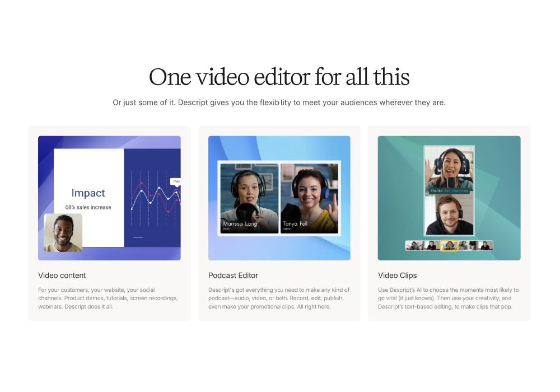Viewport: 560px width, 392px height.
Task: Click the 'Impact' slide title text
Action: pos(88,193)
